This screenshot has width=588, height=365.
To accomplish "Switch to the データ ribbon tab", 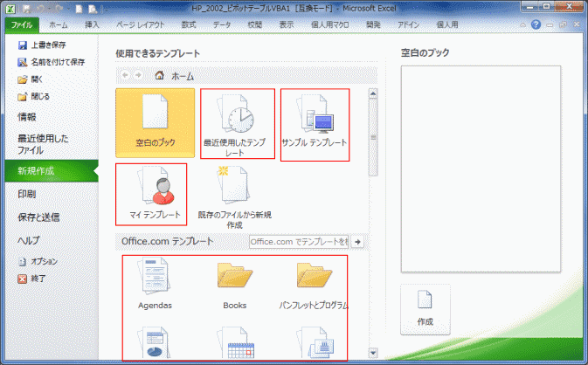I will coord(222,24).
